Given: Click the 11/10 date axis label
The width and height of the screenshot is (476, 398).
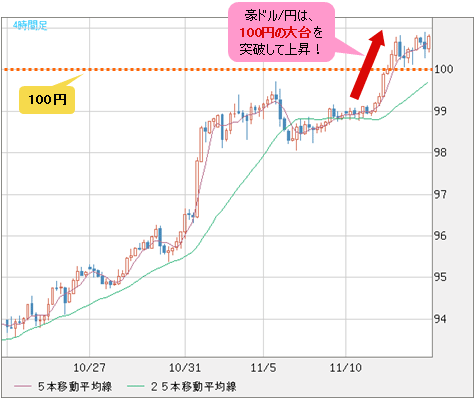Looking at the screenshot, I should click(346, 368).
